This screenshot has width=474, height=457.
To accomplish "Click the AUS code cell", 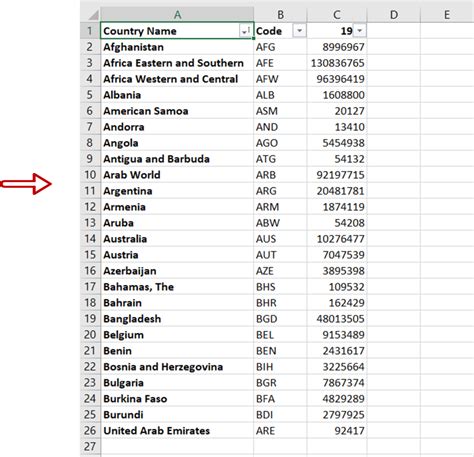I will point(280,239).
